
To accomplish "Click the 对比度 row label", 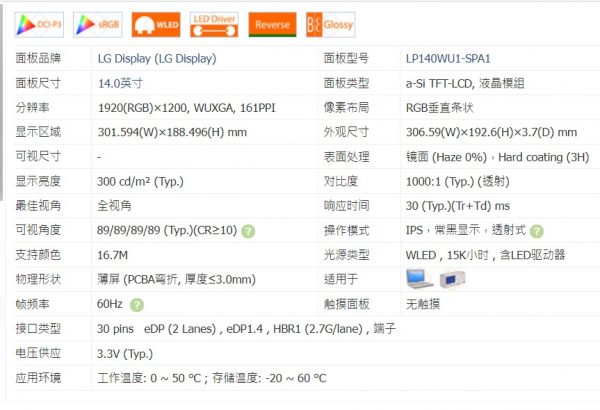I will tap(341, 181).
